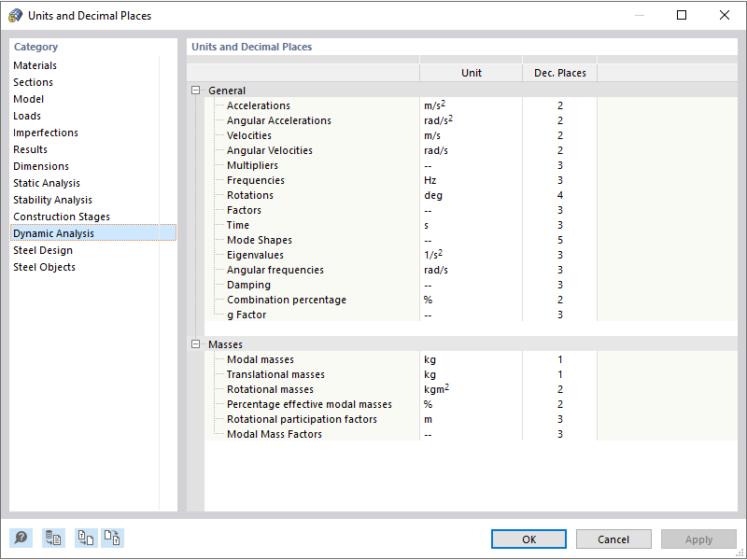This screenshot has width=747, height=560.
Task: Collapse the General group
Action: tap(196, 91)
